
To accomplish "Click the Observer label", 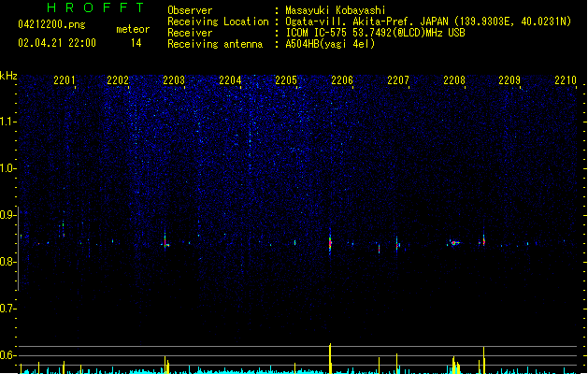I will [190, 10].
